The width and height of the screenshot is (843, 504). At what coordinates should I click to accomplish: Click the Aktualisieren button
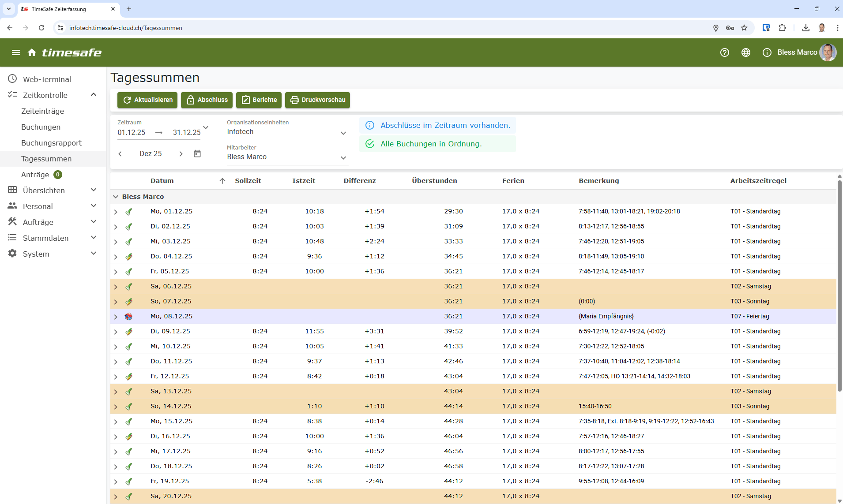tap(147, 100)
